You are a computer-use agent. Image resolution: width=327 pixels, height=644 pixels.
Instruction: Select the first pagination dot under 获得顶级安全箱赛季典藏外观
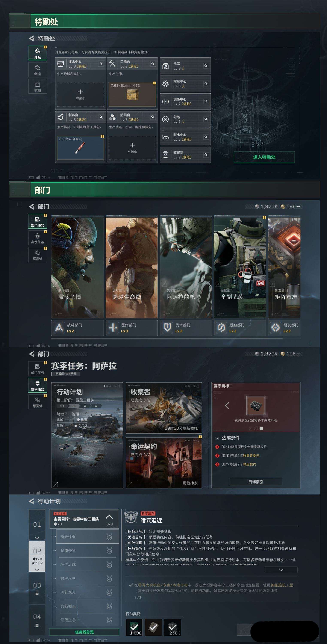pos(250,428)
